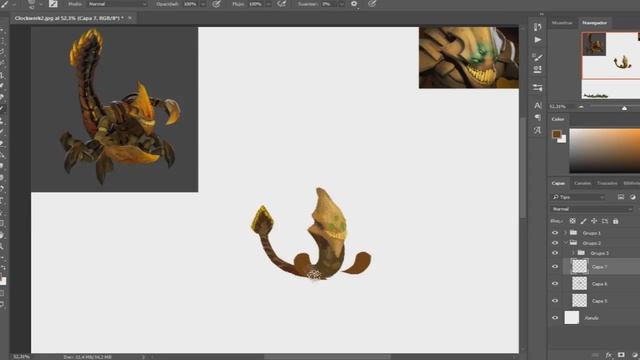The image size is (640, 360).
Task: Toggle pressure for opacity icon
Action: coord(217,4)
